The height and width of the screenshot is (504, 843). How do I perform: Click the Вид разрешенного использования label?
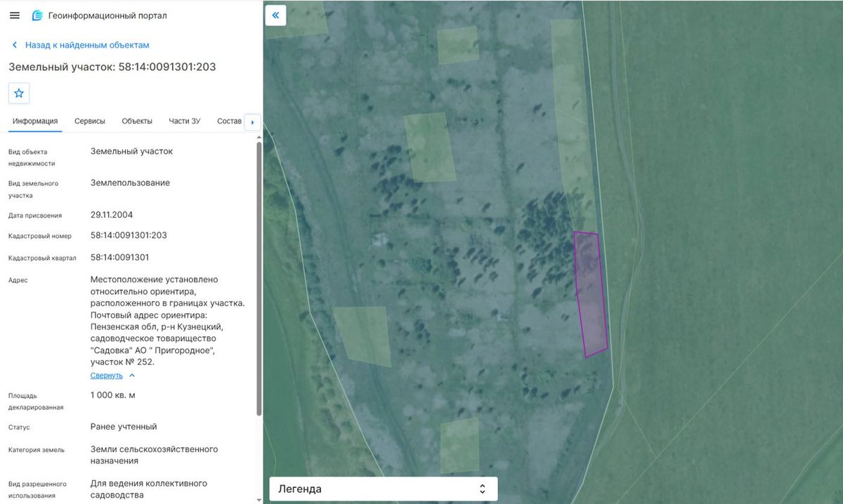coord(37,489)
